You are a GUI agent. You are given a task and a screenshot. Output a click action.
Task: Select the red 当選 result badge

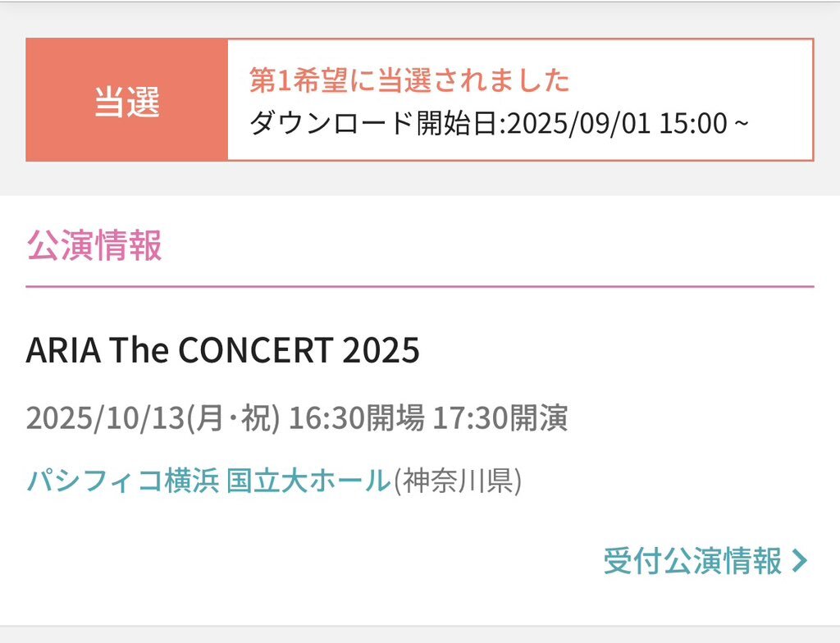point(127,100)
